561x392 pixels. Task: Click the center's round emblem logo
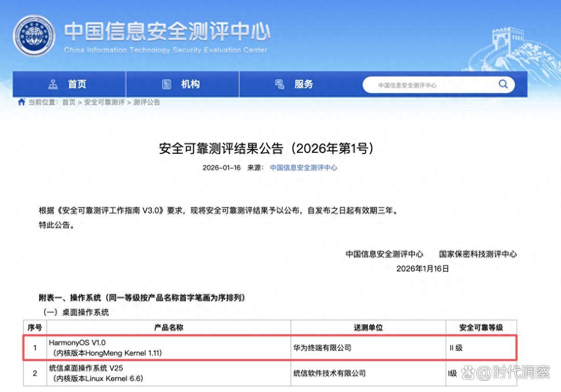34,36
